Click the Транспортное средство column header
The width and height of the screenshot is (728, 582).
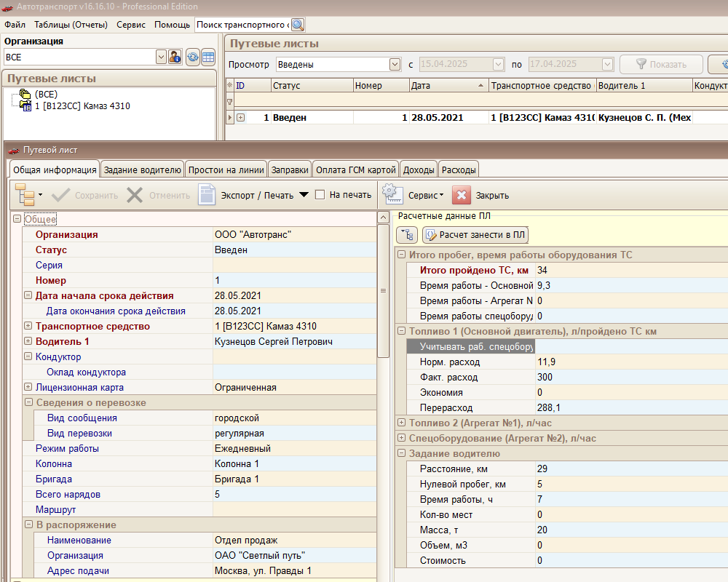(542, 85)
